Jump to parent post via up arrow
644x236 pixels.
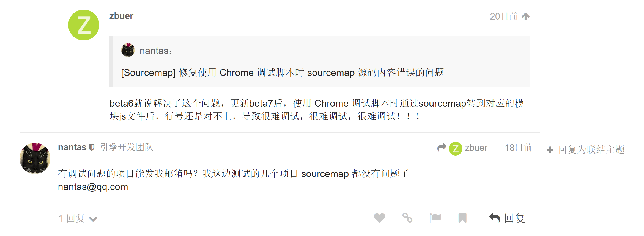pyautogui.click(x=526, y=16)
